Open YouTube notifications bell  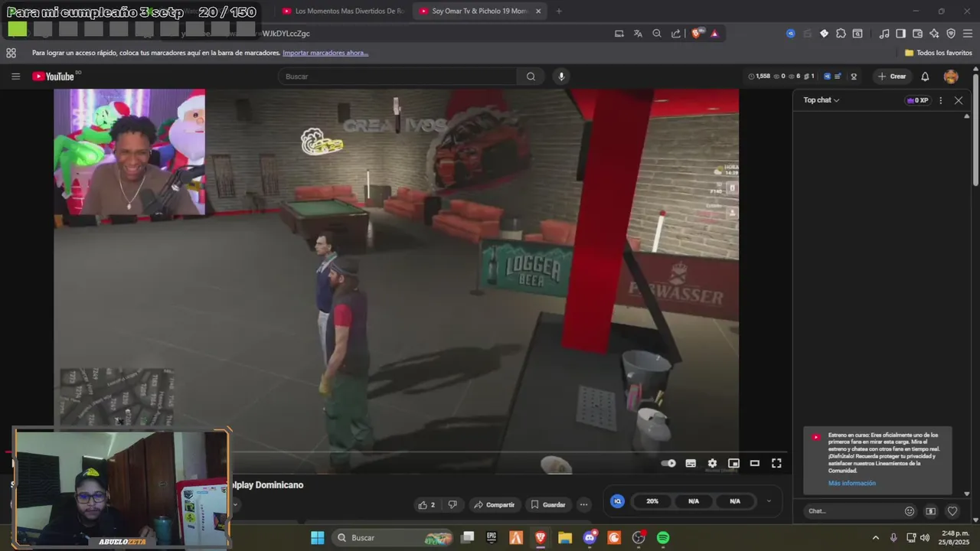(925, 77)
